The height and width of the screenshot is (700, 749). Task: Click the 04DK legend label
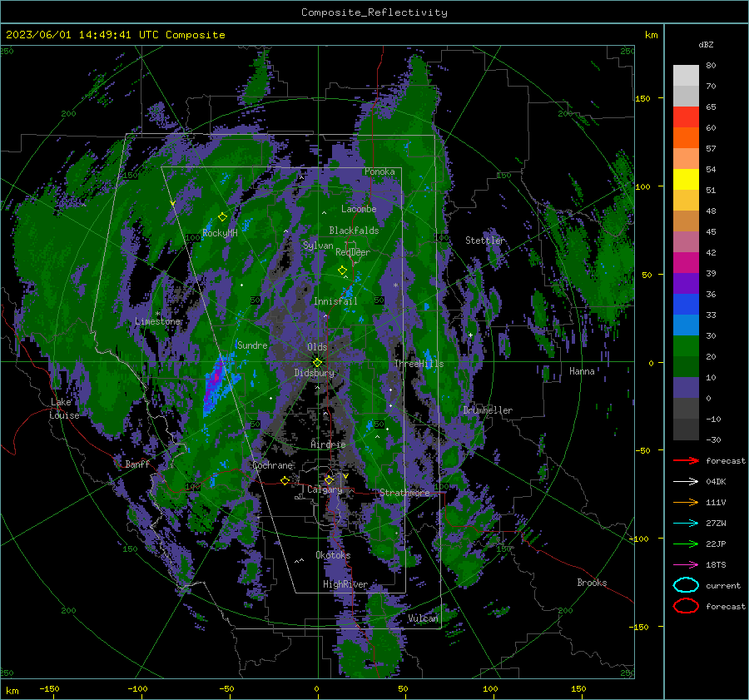pos(716,482)
